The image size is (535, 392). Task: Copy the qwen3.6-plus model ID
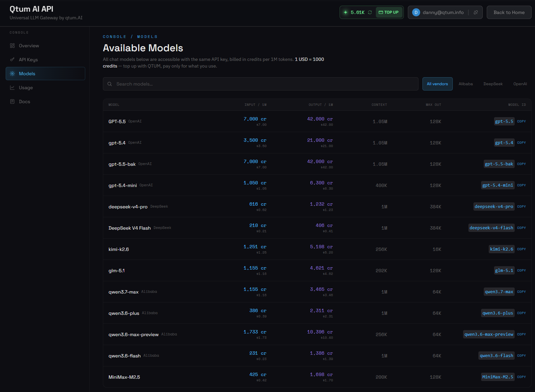pos(521,313)
